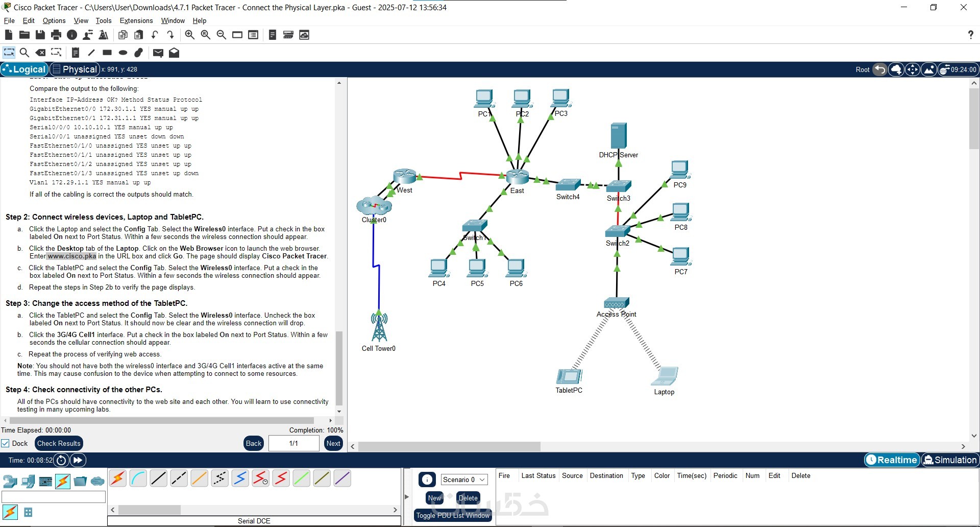
Task: Select the Draw Rectangle tool
Action: point(107,53)
